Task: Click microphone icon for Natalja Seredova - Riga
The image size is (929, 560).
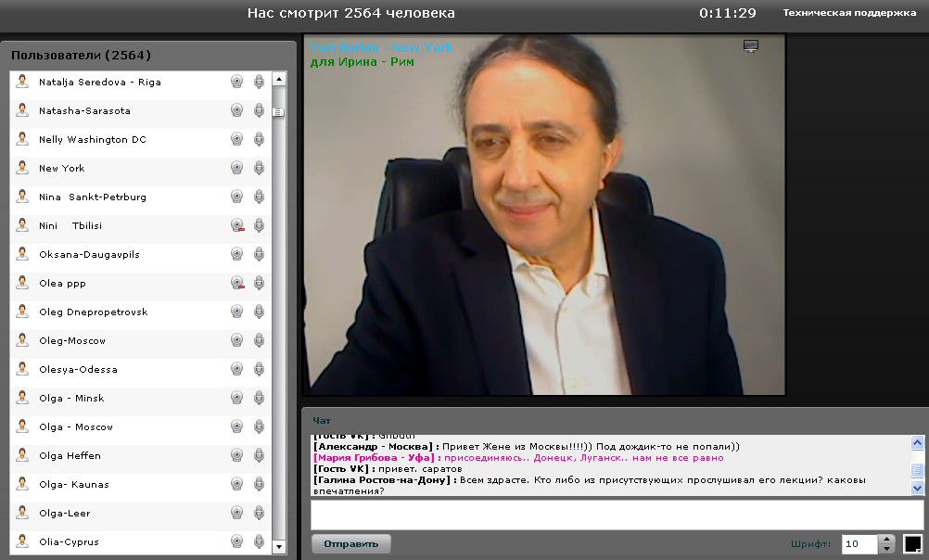Action: pos(259,82)
